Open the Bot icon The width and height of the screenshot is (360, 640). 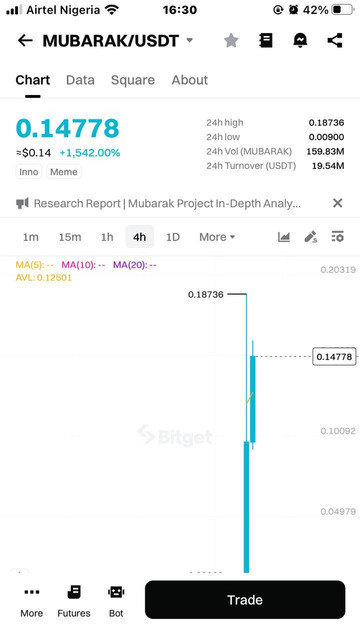click(116, 601)
